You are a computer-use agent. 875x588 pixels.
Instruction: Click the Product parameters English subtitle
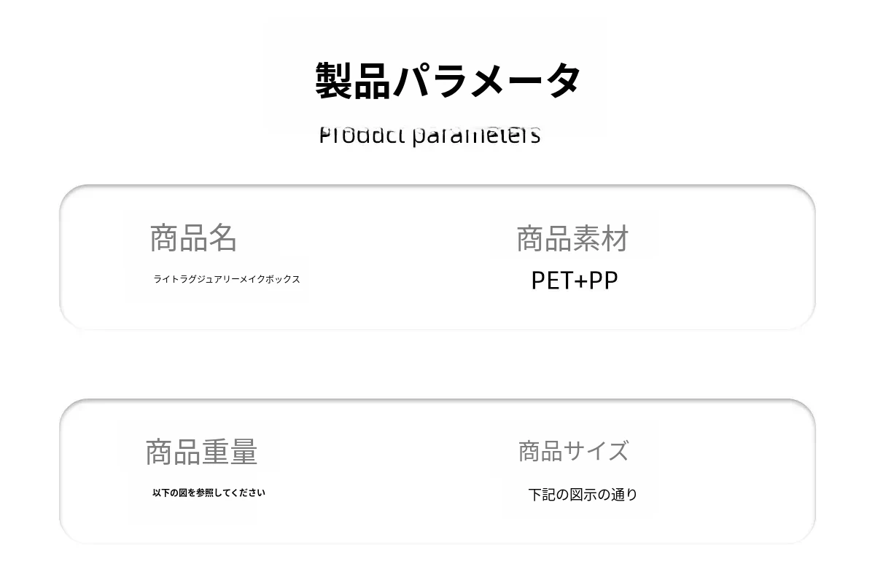tap(430, 135)
